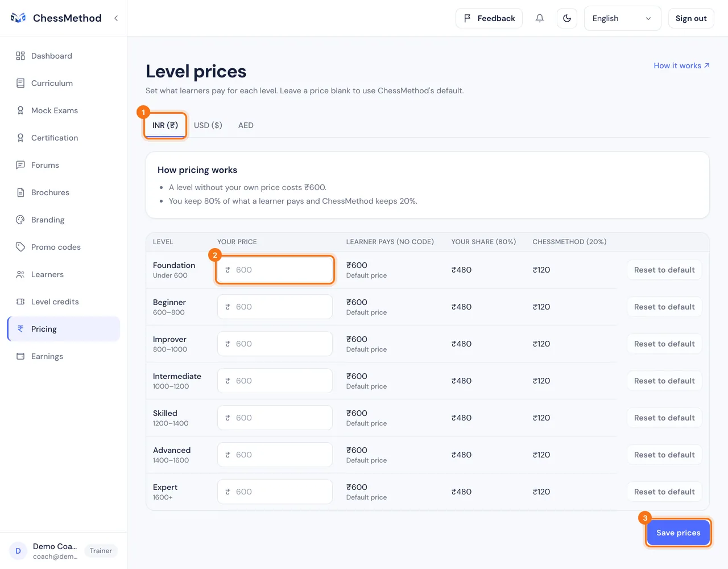Focus the Foundation level price field
The image size is (728, 569).
[275, 270]
